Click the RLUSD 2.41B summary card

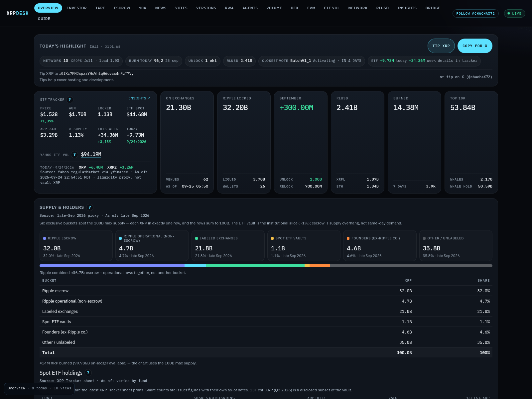[x=357, y=142]
